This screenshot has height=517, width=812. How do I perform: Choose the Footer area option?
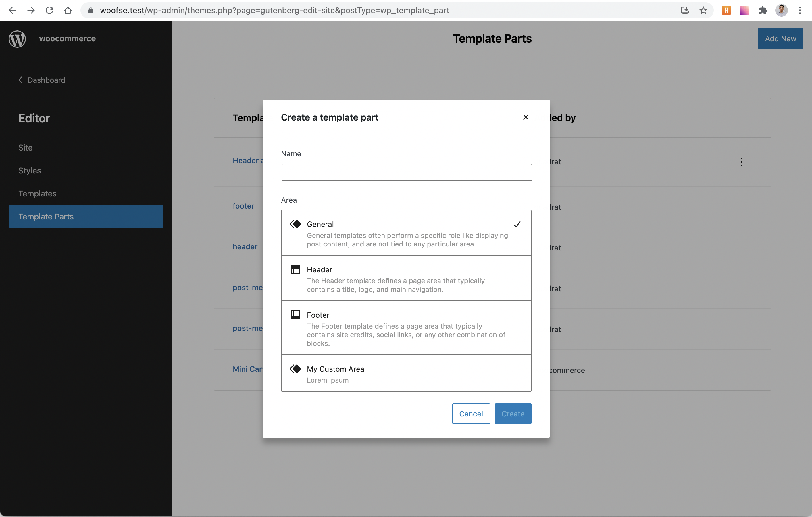[406, 328]
